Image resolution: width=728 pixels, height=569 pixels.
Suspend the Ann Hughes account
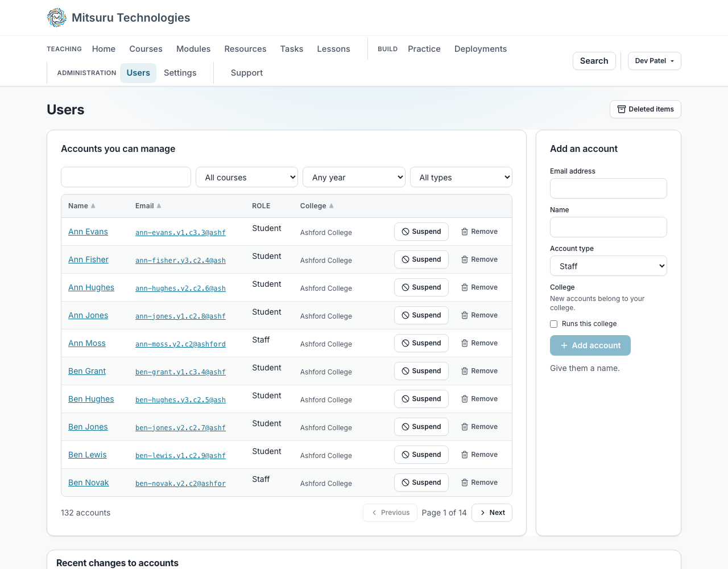(421, 287)
